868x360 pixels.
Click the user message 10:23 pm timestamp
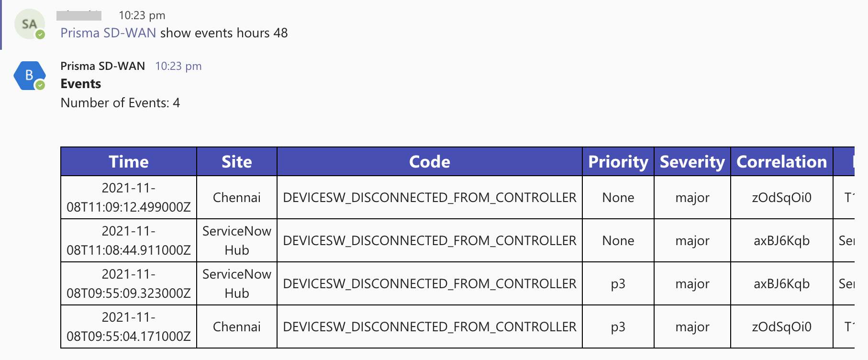[x=142, y=15]
